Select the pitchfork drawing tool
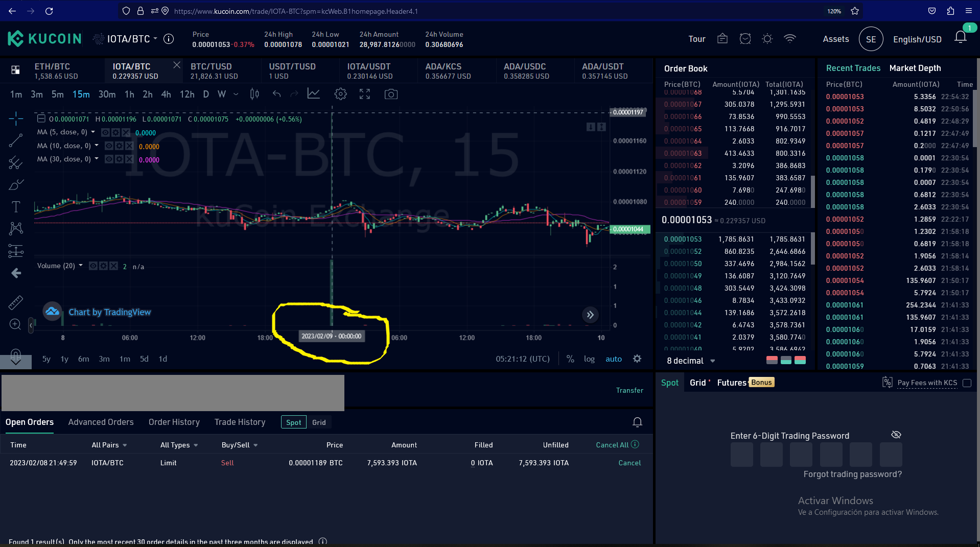Image resolution: width=980 pixels, height=547 pixels. pos(16,163)
